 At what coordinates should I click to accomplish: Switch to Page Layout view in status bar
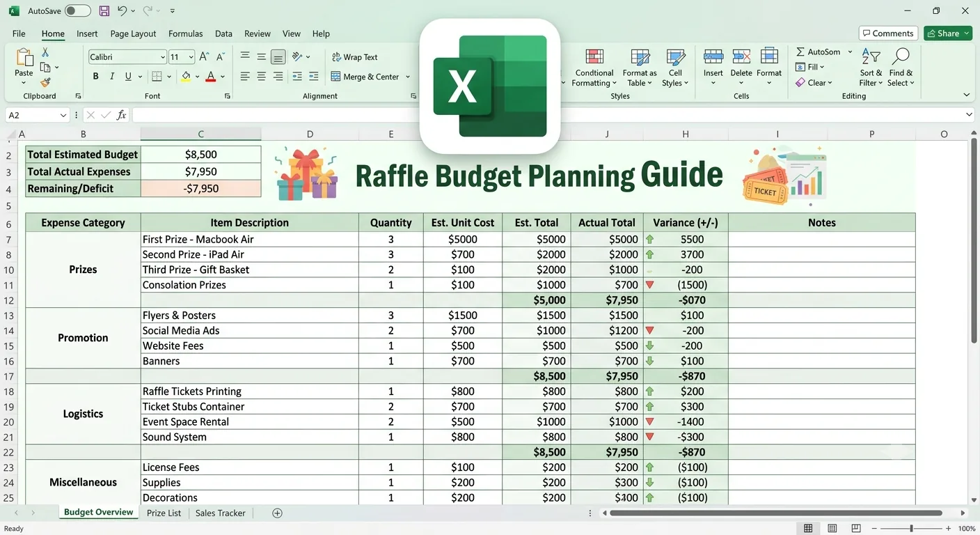coord(832,529)
